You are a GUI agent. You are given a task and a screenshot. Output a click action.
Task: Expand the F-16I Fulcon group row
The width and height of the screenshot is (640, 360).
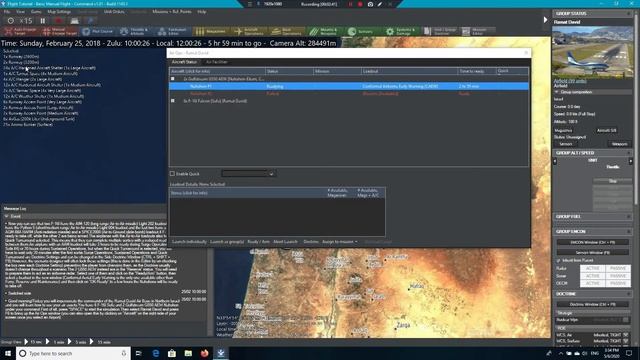[x=173, y=100]
